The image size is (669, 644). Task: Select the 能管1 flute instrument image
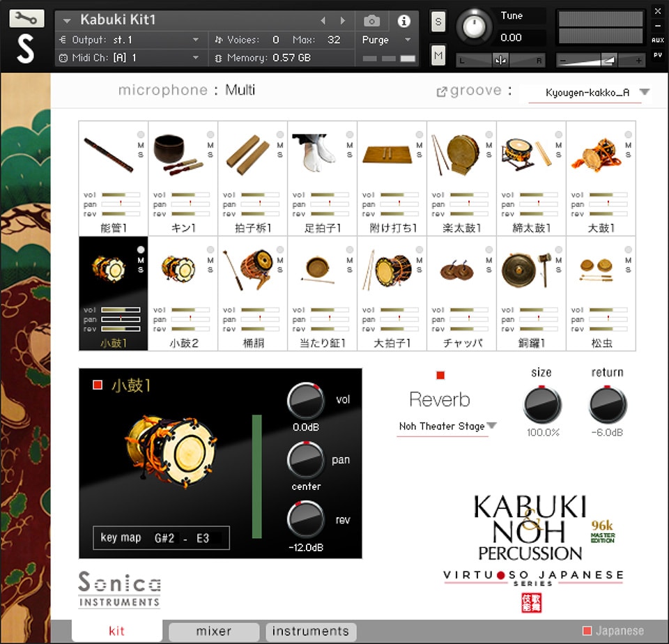(x=109, y=155)
